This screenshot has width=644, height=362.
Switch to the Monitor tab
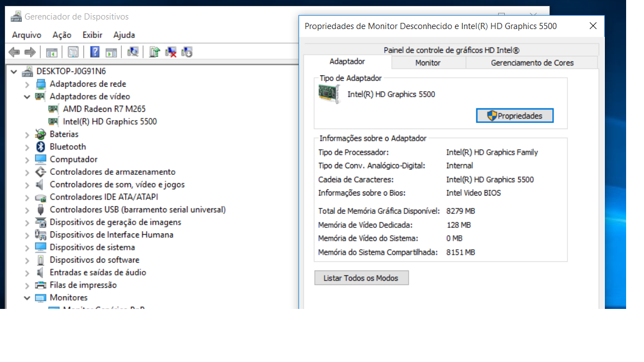coord(428,63)
